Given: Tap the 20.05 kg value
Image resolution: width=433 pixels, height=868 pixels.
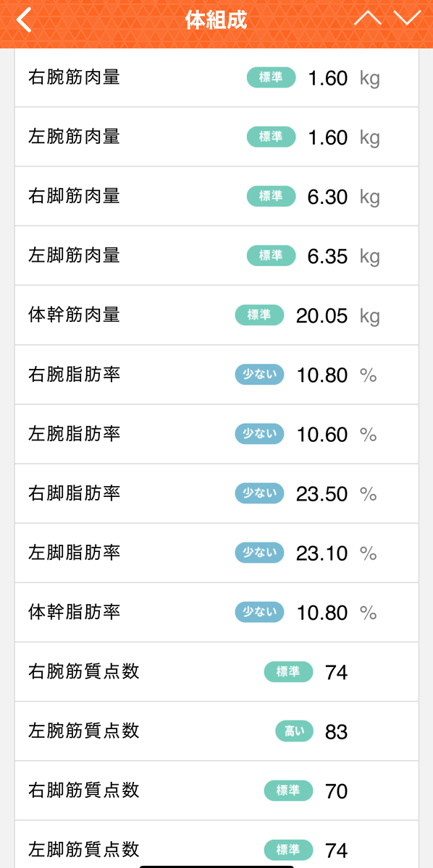Looking at the screenshot, I should [x=337, y=316].
